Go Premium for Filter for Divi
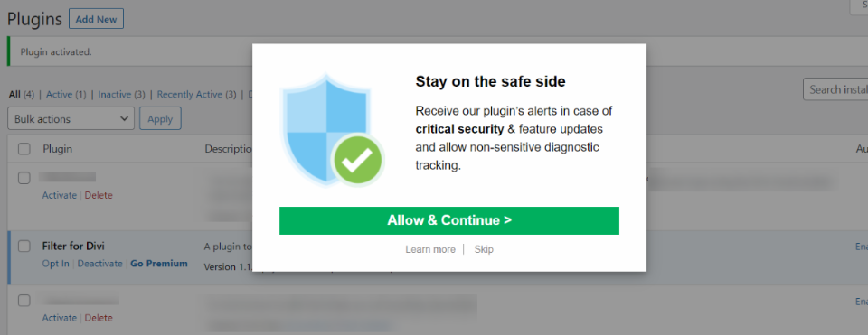Viewport: 868px width, 335px height. [159, 264]
